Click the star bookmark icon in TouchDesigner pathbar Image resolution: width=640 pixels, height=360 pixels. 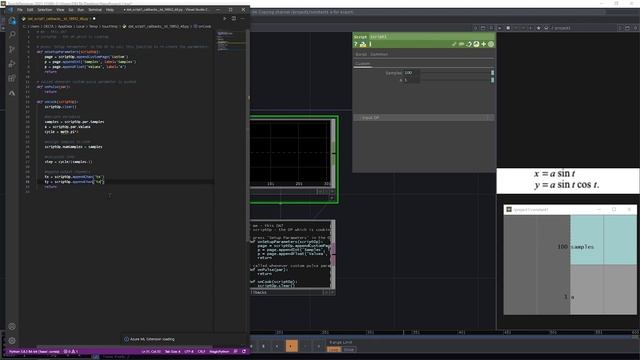(539, 28)
